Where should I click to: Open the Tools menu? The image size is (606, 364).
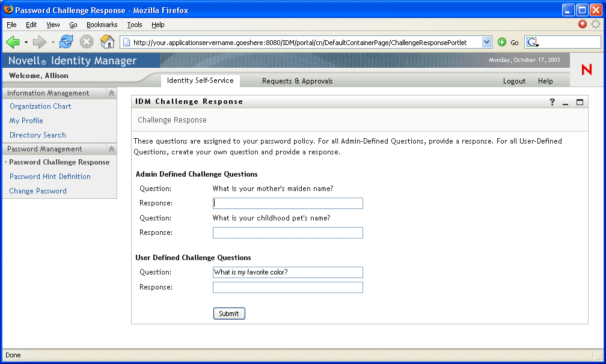tap(135, 25)
